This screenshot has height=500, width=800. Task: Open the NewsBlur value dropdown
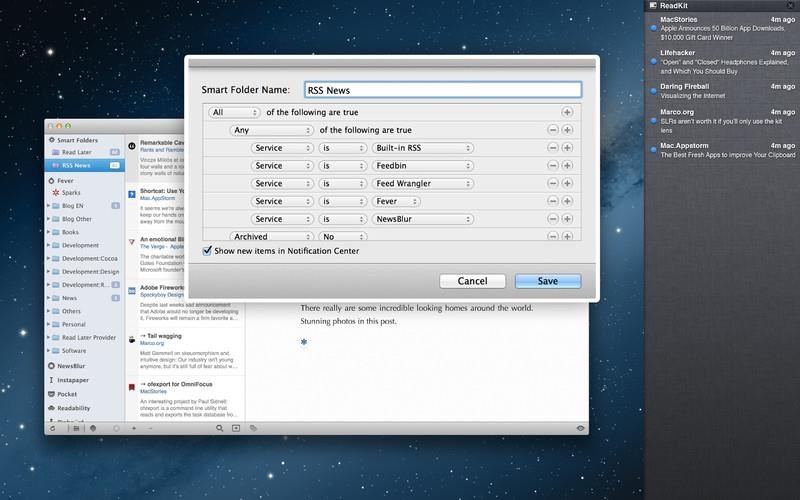422,219
